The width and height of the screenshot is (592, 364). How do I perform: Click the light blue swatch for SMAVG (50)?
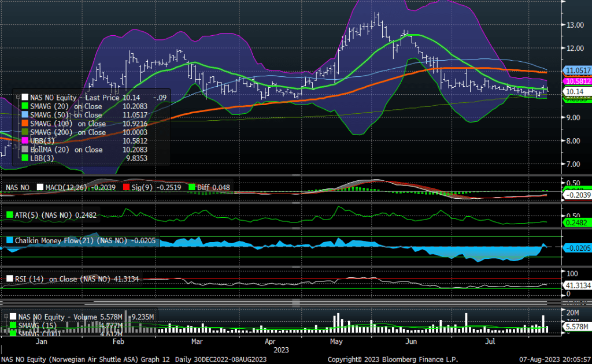pos(25,115)
